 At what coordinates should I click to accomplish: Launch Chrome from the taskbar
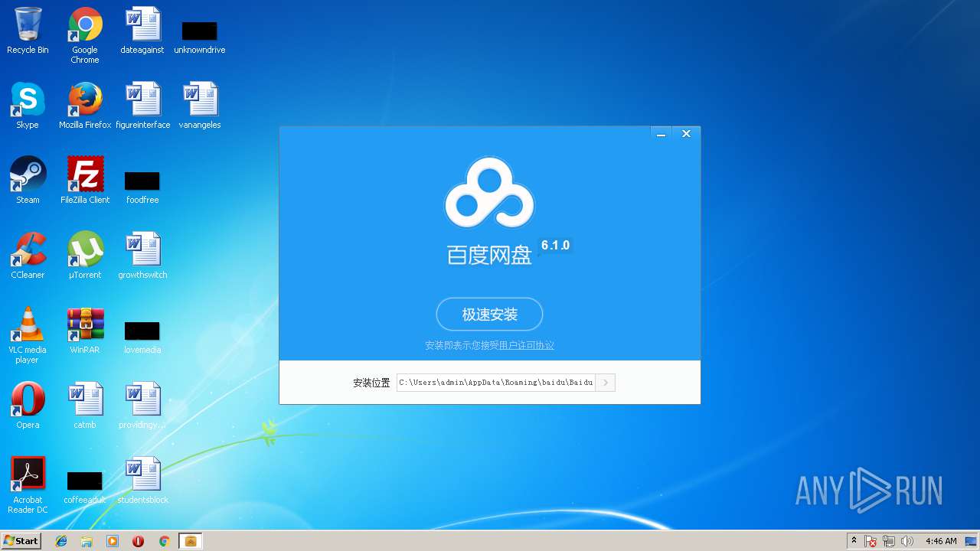tap(164, 541)
